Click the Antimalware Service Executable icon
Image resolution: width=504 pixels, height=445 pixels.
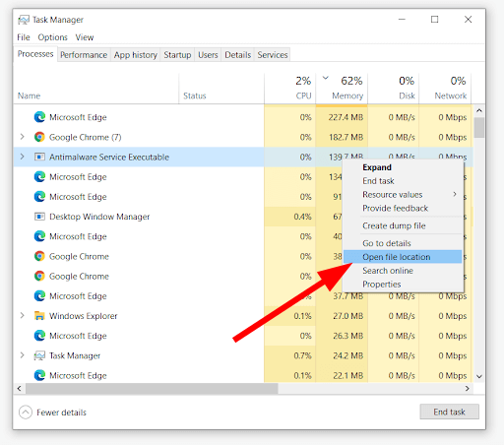click(x=39, y=157)
